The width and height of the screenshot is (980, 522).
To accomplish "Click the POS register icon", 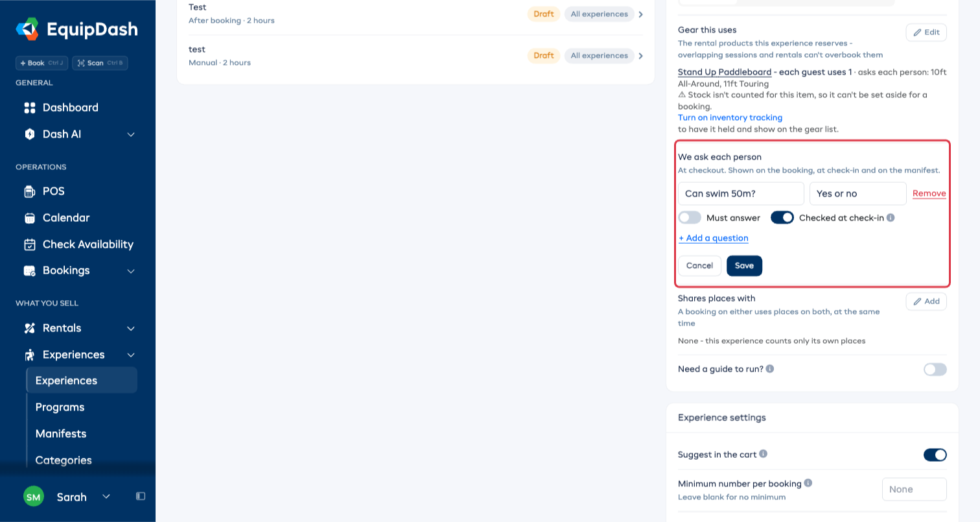I will (29, 191).
